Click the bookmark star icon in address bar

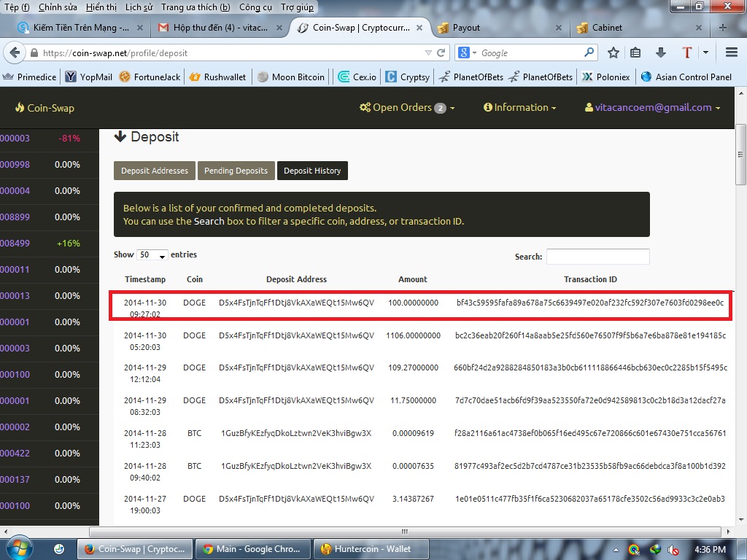(x=613, y=52)
